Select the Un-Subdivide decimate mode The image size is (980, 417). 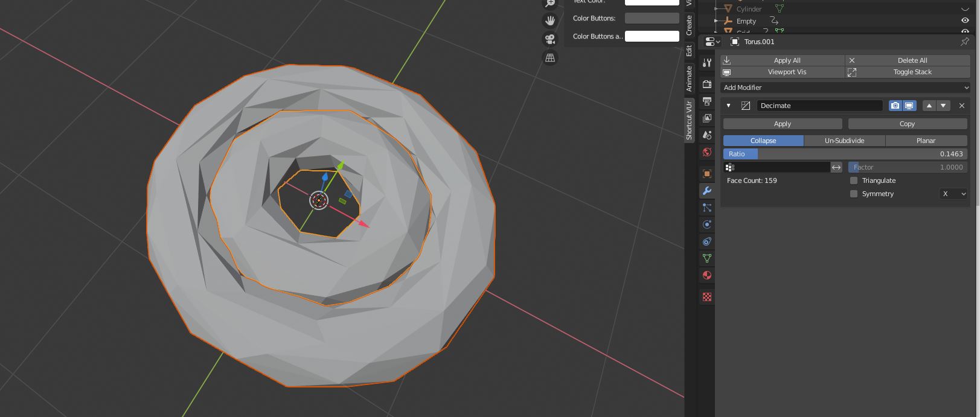click(844, 141)
